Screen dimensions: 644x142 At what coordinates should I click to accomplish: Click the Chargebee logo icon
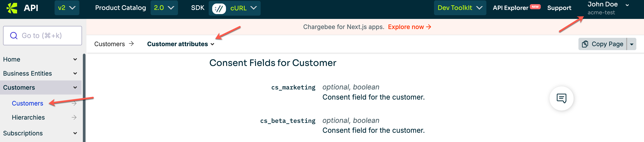click(x=12, y=8)
